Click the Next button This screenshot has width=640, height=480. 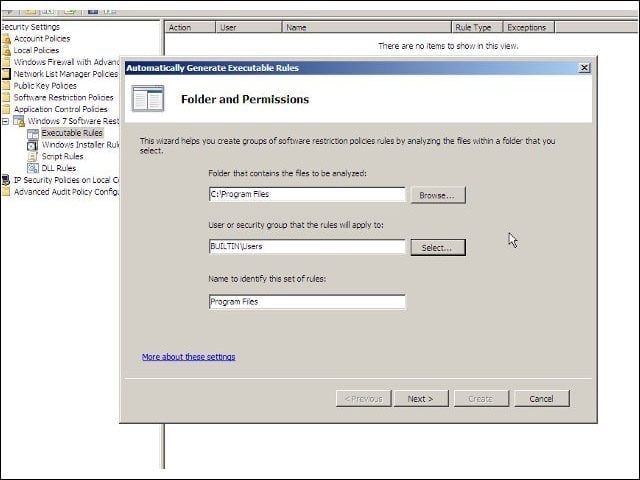tap(421, 399)
